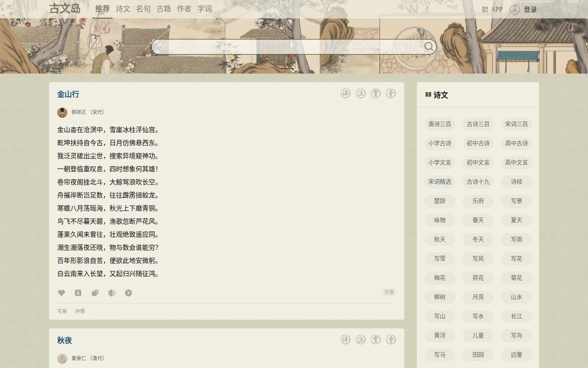
Task: Click author avatar of 黄景仁
Action: point(62,359)
